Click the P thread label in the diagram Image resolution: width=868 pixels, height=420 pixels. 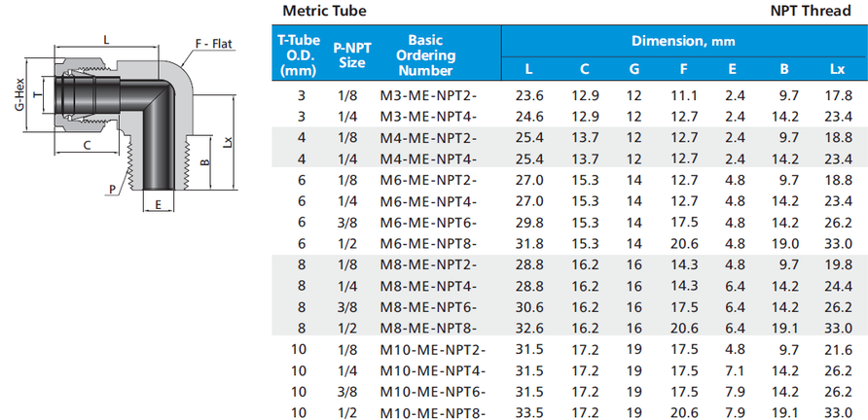113,189
